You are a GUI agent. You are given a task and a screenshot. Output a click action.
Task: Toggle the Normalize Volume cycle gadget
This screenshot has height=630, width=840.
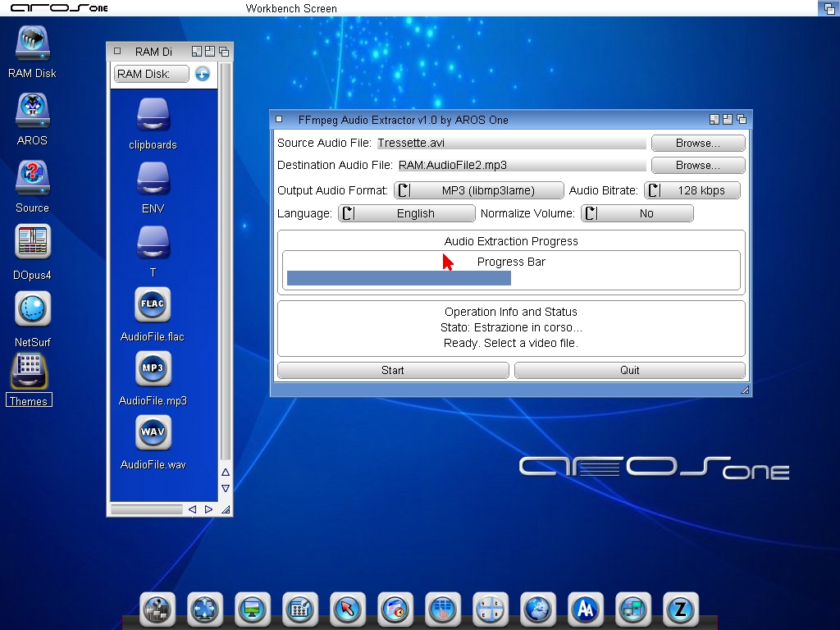637,213
